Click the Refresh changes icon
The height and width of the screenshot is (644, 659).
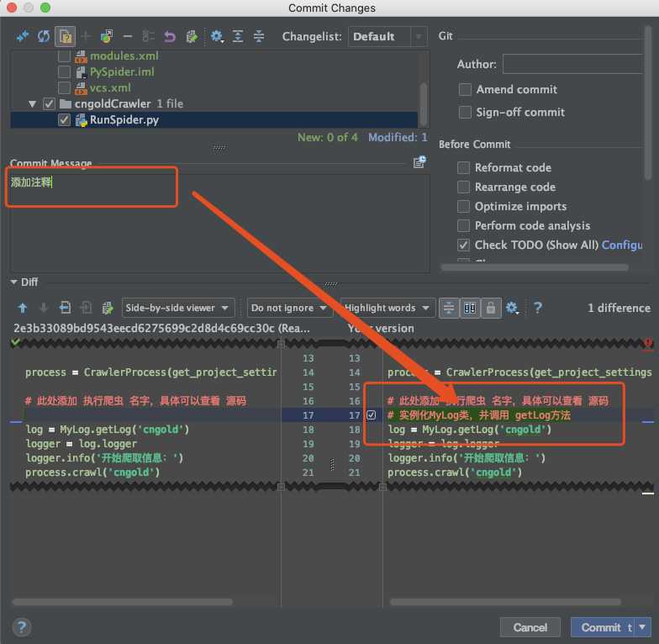pos(44,37)
